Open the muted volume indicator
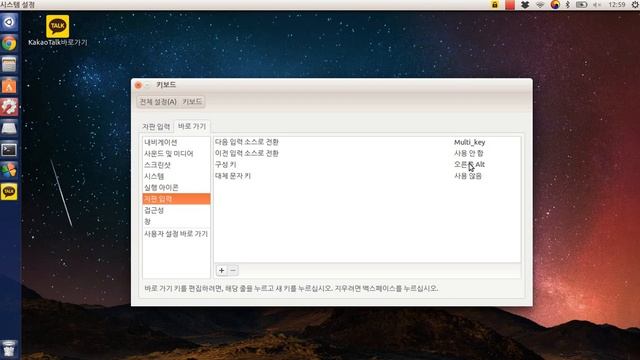 (x=597, y=4)
